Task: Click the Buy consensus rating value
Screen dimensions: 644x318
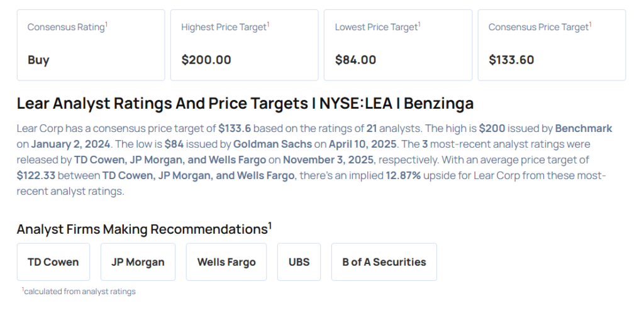Action: 38,60
